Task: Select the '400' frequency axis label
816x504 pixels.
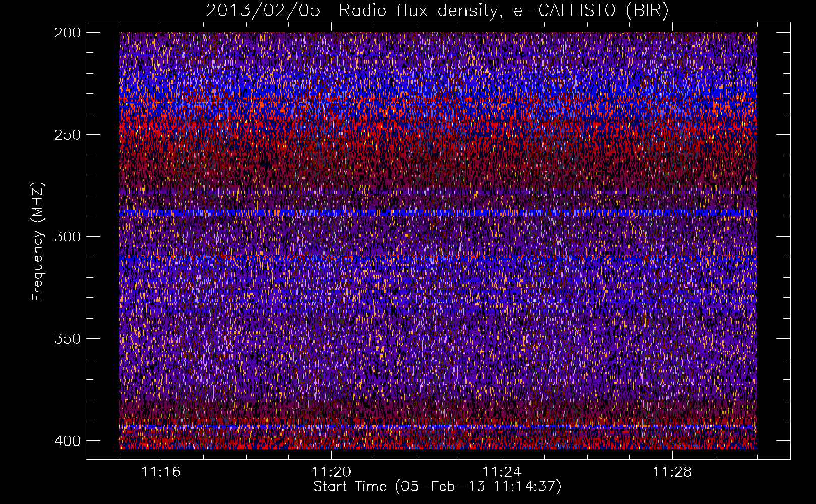Action: [x=67, y=440]
